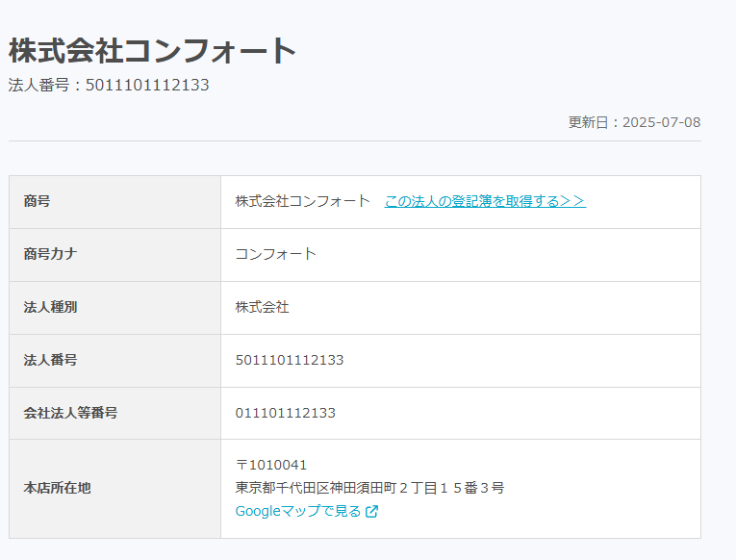Click the external link icon beside Googleマップで見る
This screenshot has height=560, width=736.
371,511
